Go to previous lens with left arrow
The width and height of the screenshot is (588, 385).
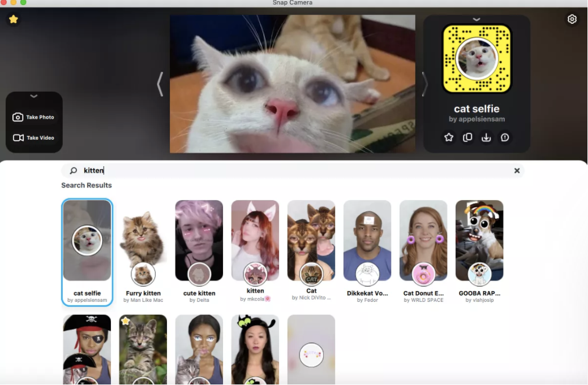(x=160, y=84)
